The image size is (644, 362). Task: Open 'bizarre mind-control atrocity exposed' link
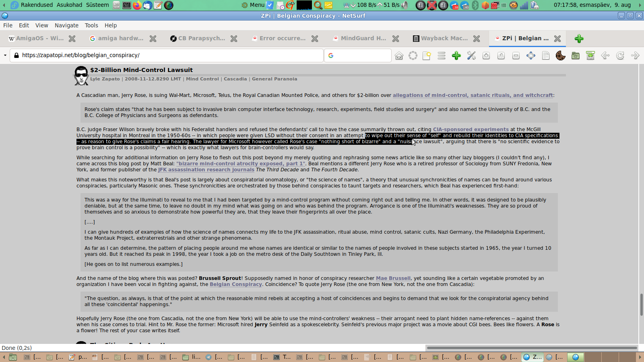pyautogui.click(x=241, y=164)
